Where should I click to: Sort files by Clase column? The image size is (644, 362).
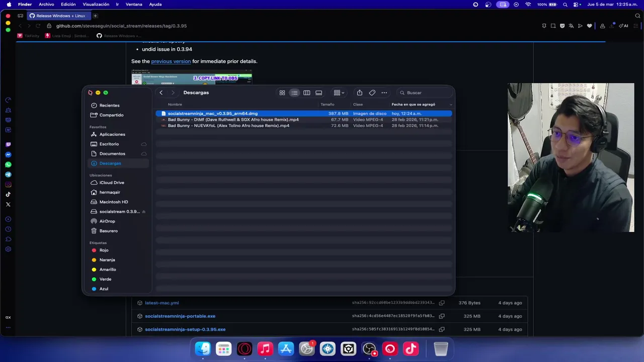coord(358,105)
